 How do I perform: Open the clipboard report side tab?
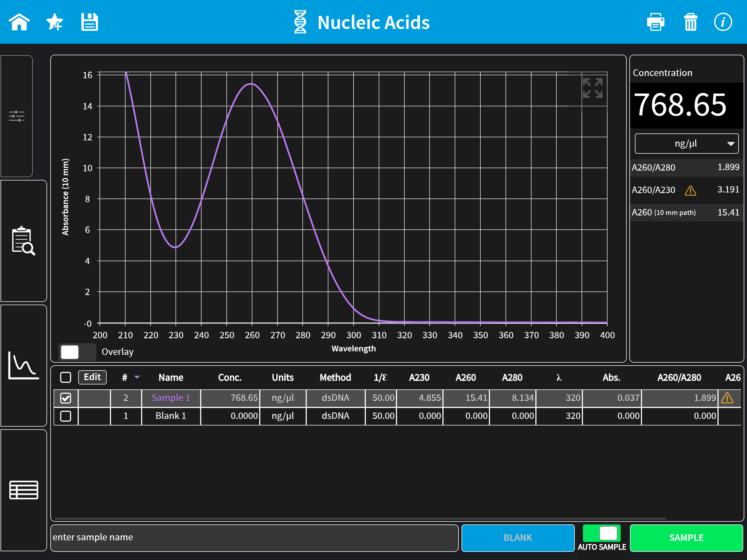pos(24,241)
